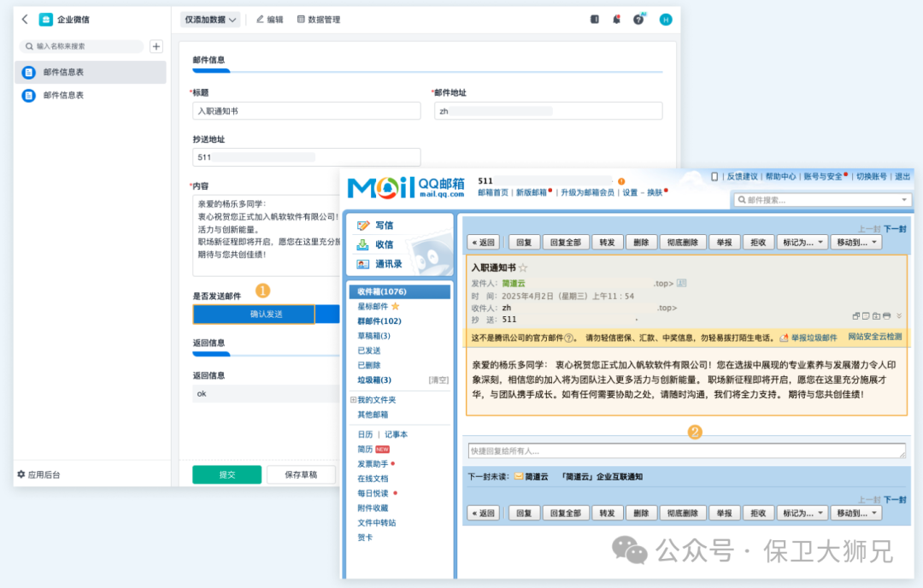
Task: Open the notification bell icon
Action: pyautogui.click(x=616, y=19)
